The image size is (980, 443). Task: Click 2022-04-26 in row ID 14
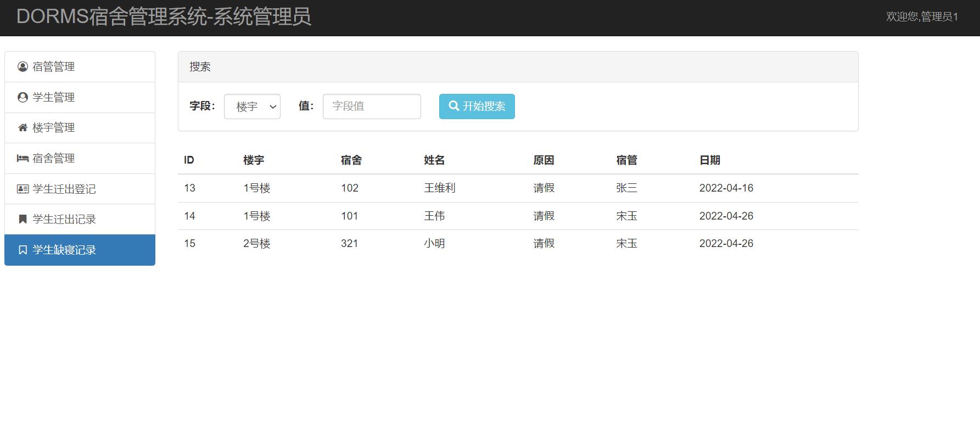pyautogui.click(x=726, y=216)
